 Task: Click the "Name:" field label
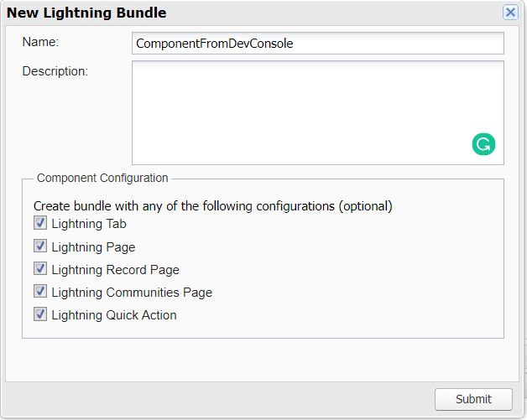39,42
